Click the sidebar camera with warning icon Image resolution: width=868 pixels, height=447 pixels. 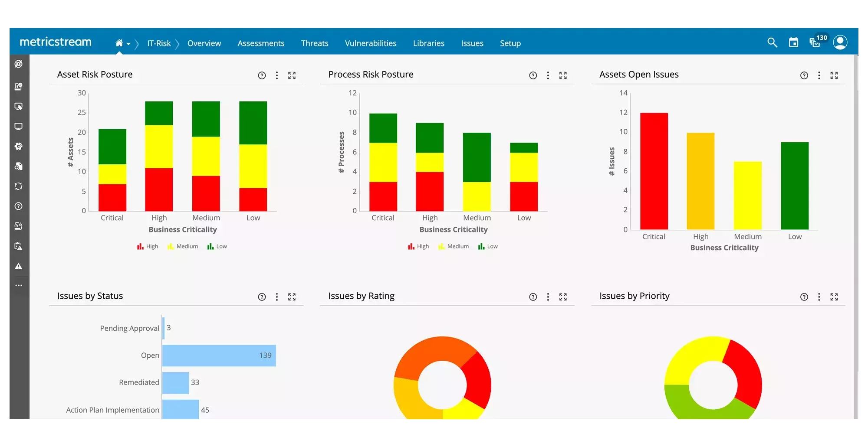(x=18, y=226)
